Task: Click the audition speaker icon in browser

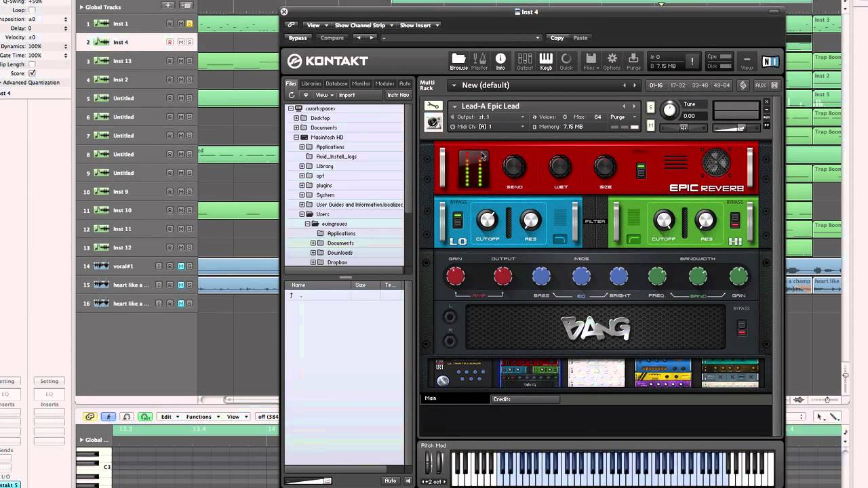Action: [408, 481]
